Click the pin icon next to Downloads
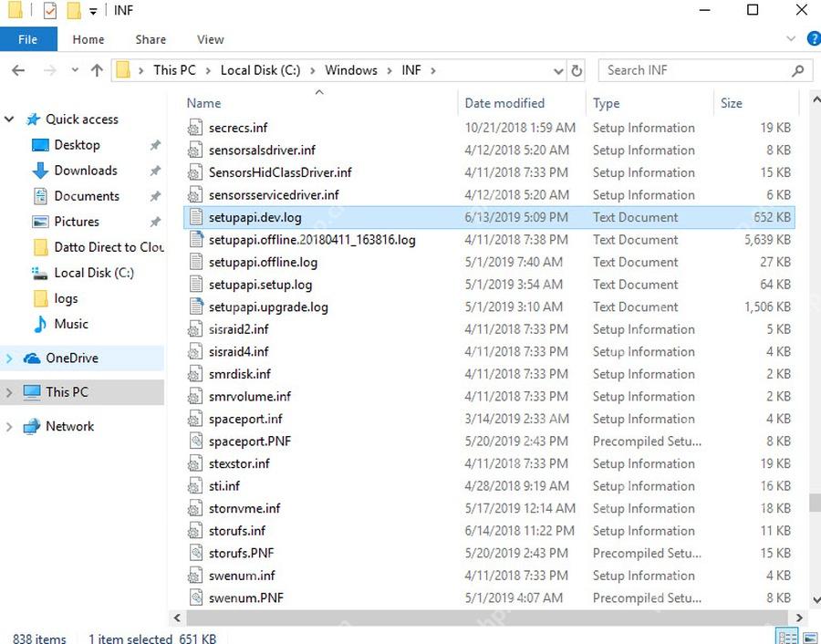The image size is (821, 644). click(155, 171)
